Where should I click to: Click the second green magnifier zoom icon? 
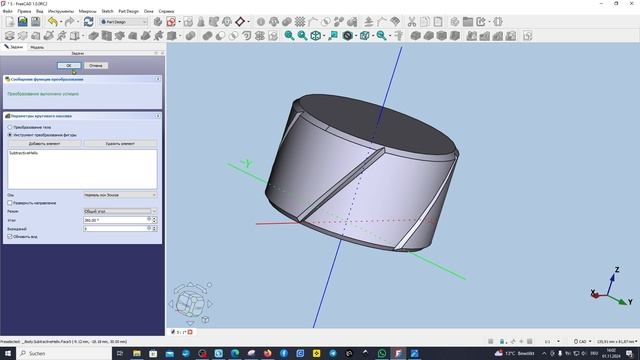[302, 36]
